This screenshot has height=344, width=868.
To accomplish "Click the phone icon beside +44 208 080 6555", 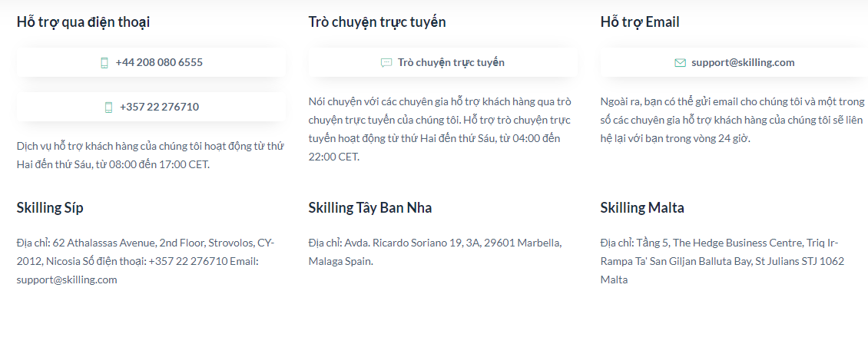I will 104,62.
